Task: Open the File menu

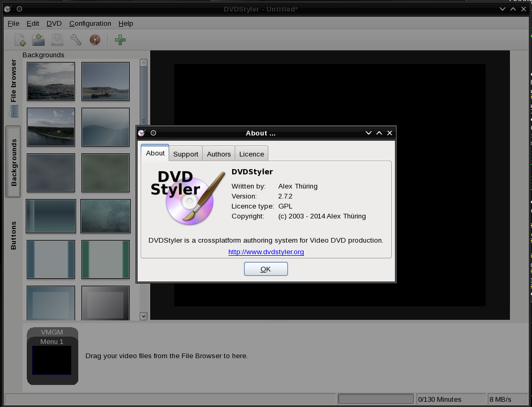Action: (14, 24)
